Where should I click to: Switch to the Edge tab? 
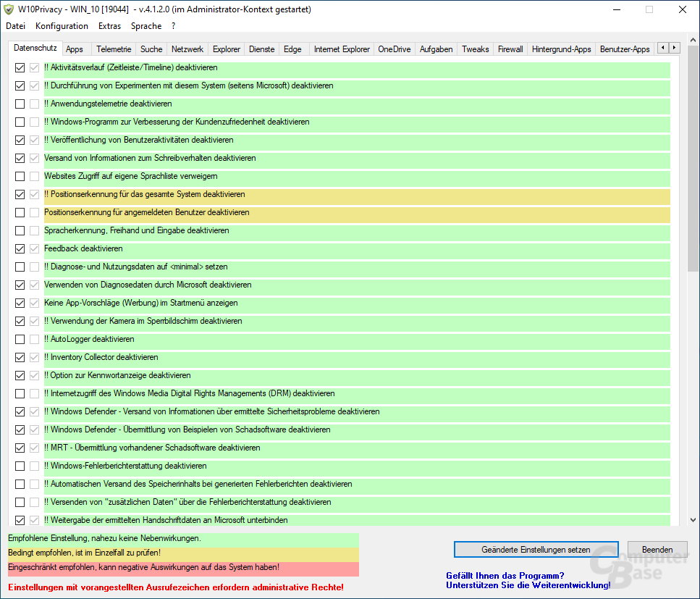point(292,49)
